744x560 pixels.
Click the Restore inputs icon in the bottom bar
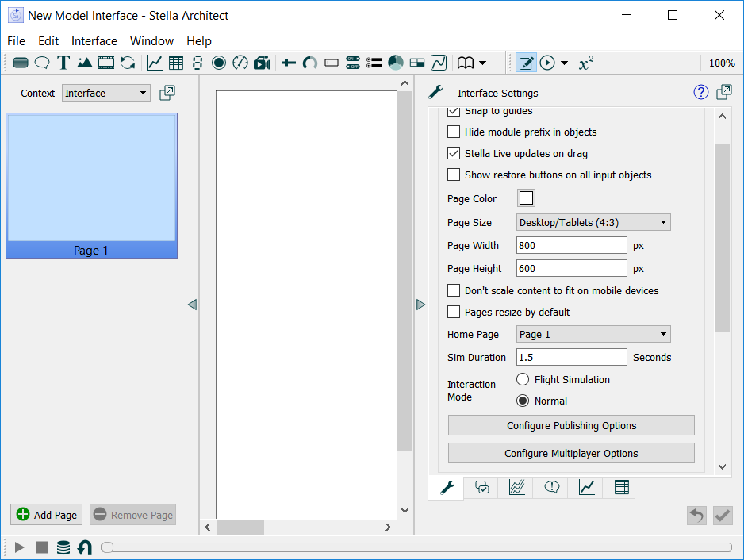pyautogui.click(x=84, y=547)
